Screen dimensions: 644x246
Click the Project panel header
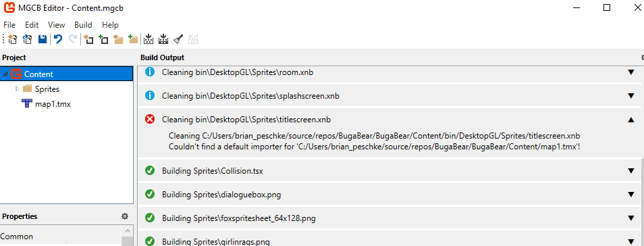point(14,57)
